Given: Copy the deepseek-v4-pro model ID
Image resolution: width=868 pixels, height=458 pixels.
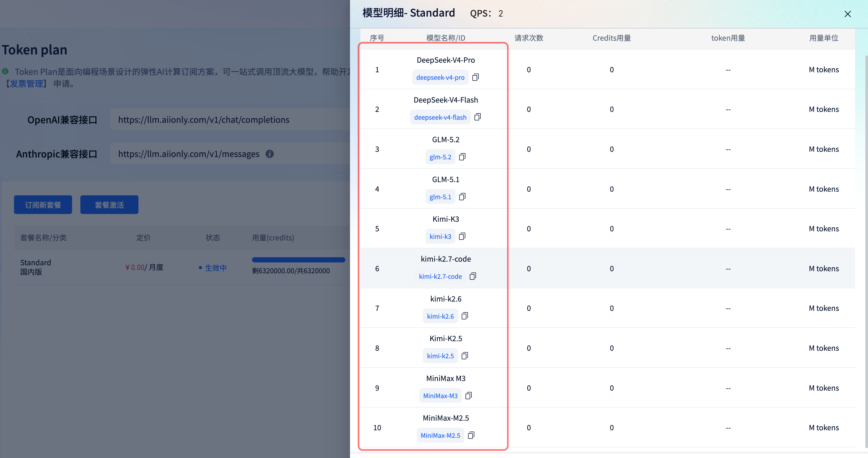Looking at the screenshot, I should (475, 77).
